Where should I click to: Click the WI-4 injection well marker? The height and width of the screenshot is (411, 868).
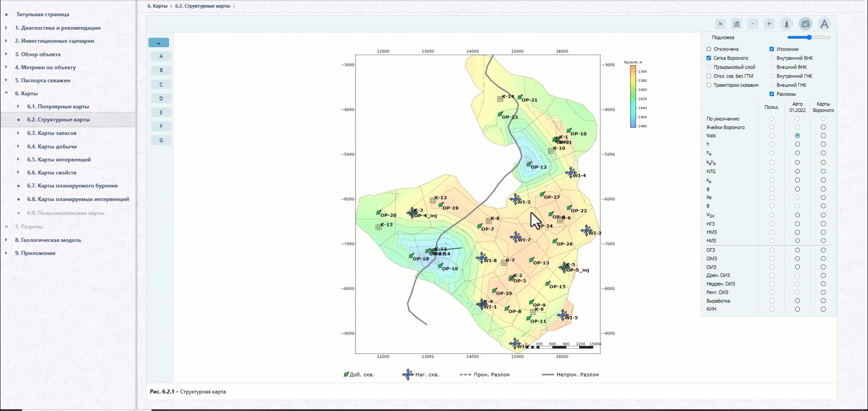tap(571, 173)
